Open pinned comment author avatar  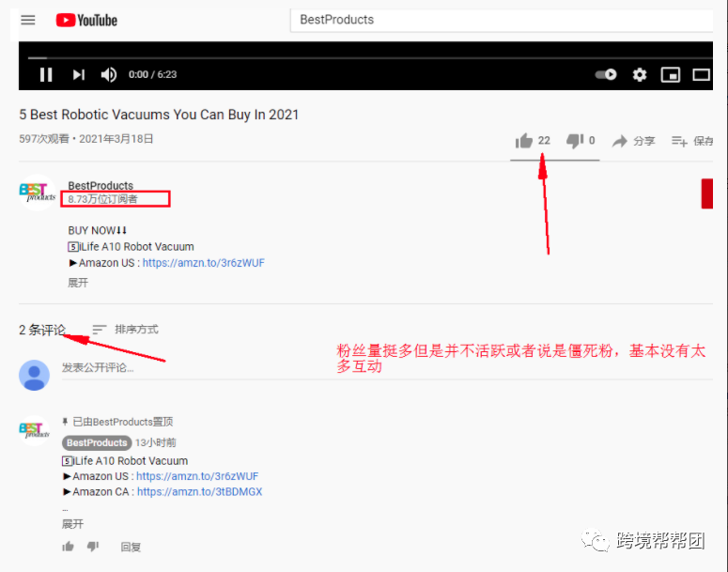click(35, 430)
